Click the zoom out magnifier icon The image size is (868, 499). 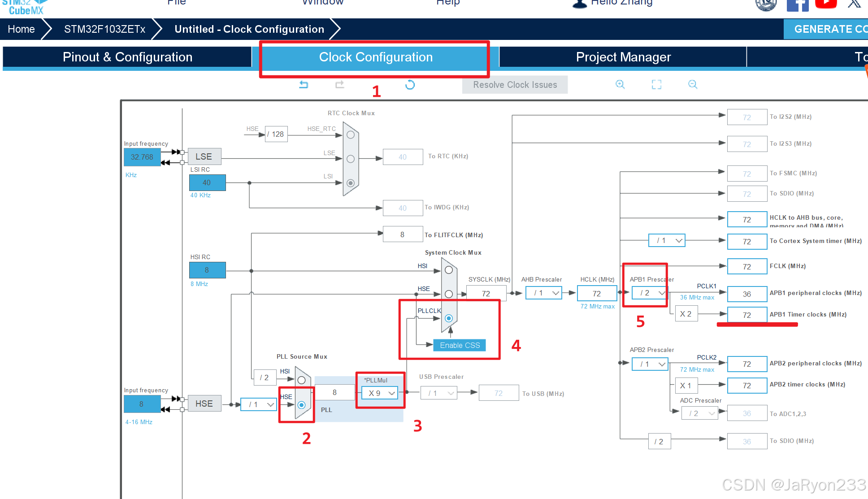[693, 84]
